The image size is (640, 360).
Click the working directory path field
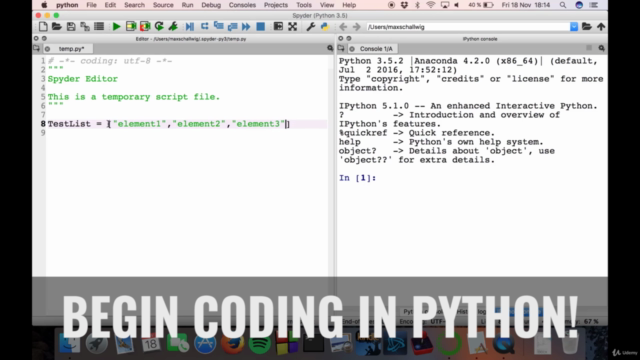[468, 27]
